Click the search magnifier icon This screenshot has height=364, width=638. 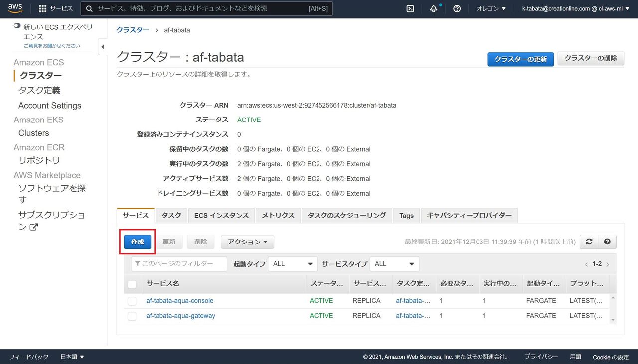click(x=89, y=9)
